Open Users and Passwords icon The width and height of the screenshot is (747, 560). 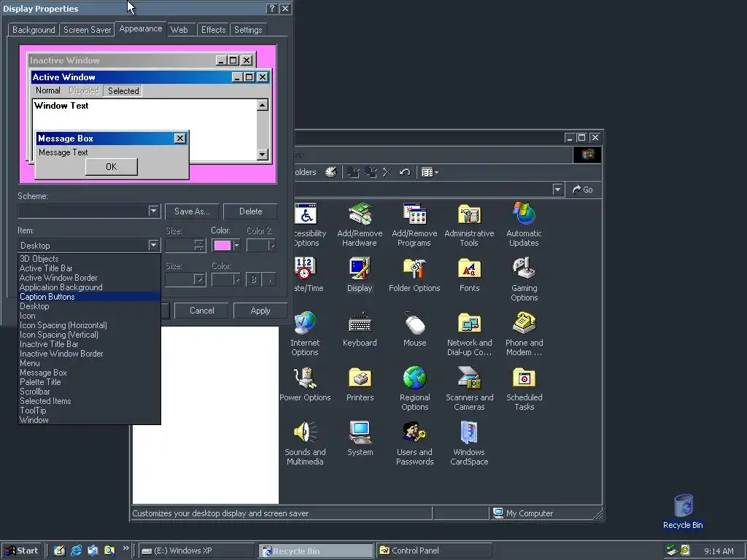tap(414, 443)
